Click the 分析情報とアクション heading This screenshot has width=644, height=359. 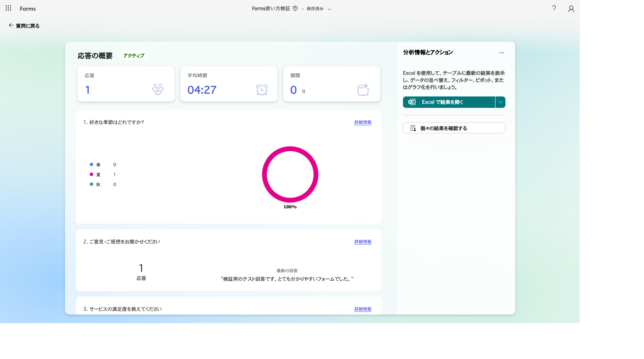428,52
